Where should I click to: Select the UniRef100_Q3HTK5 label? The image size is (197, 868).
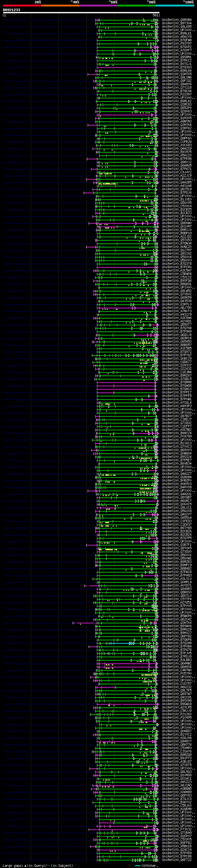[176, 74]
